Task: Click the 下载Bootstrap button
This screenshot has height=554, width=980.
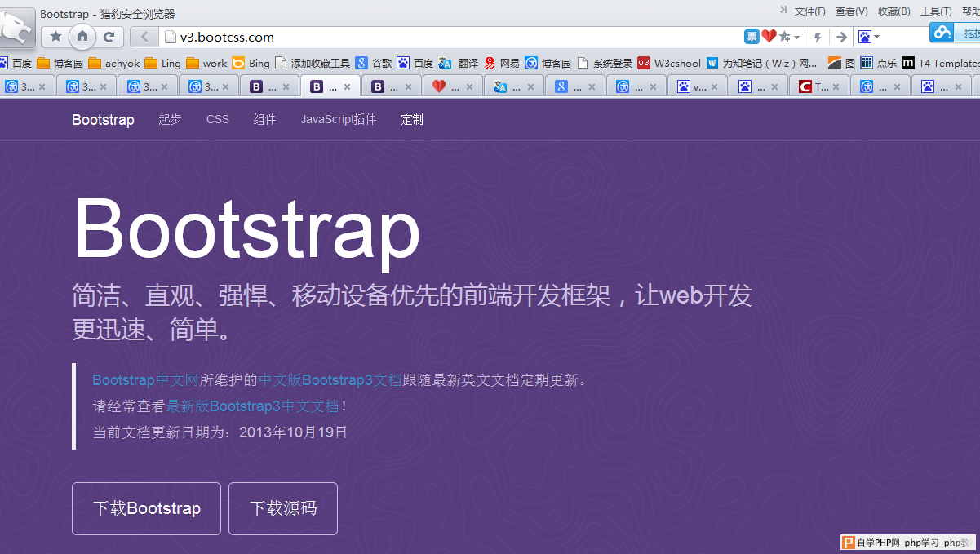Action: tap(146, 508)
